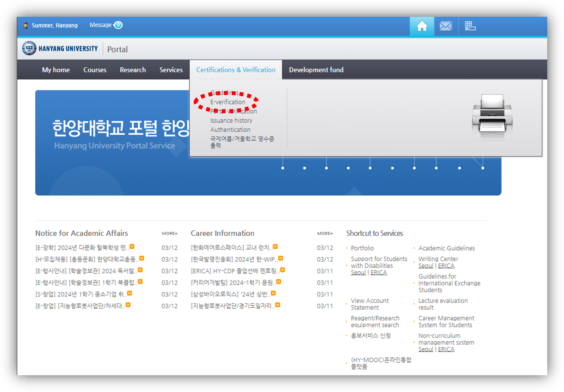Click the message count badge
The width and height of the screenshot is (564, 392).
pyautogui.click(x=118, y=25)
